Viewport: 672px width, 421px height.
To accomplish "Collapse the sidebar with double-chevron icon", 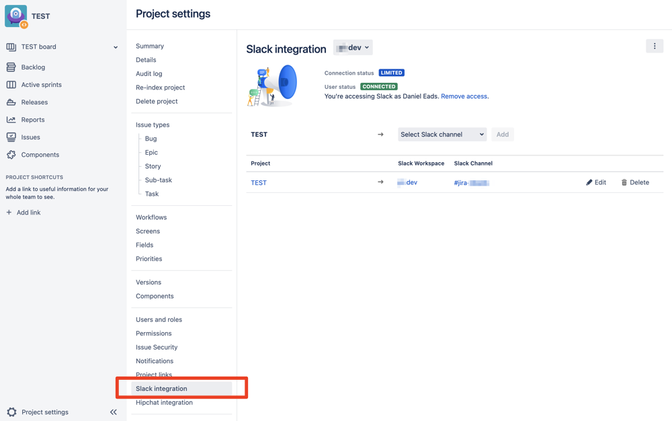I will click(x=114, y=412).
